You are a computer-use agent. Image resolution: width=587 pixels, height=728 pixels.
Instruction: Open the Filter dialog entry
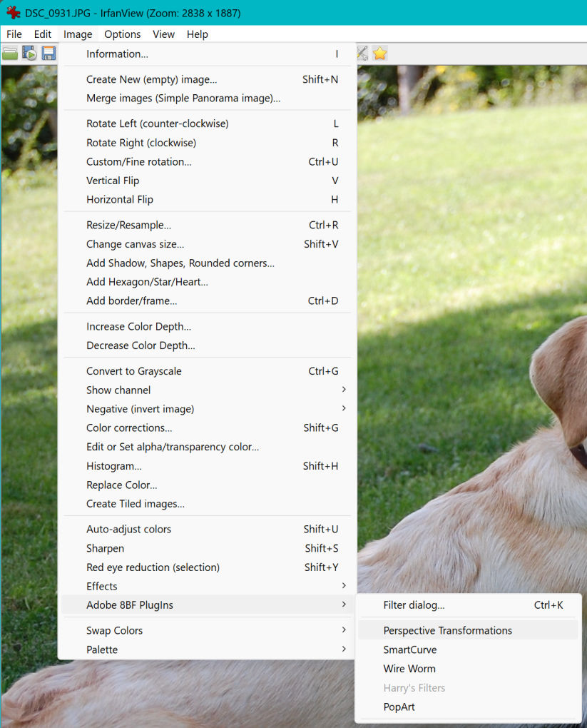click(414, 605)
